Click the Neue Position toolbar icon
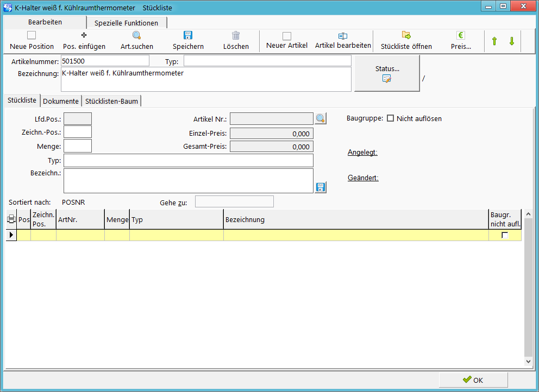Image resolution: width=539 pixels, height=392 pixels. (32, 35)
